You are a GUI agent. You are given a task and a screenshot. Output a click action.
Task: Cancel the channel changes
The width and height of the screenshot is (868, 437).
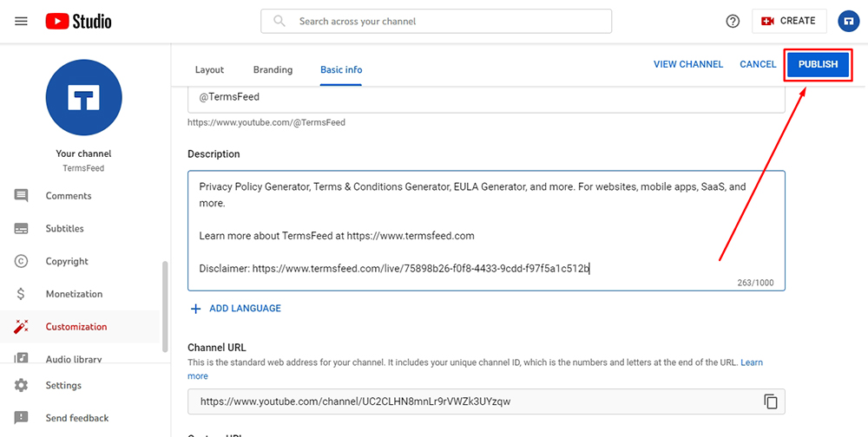pyautogui.click(x=758, y=64)
